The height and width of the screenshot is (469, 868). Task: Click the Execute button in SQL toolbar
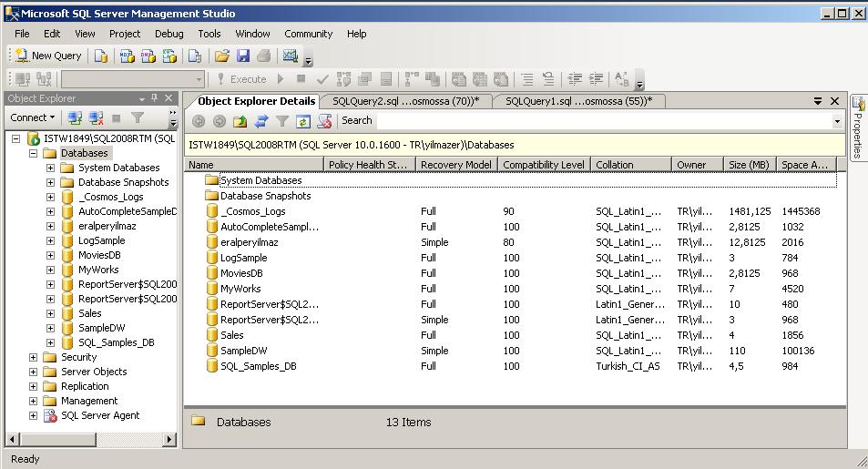(242, 79)
